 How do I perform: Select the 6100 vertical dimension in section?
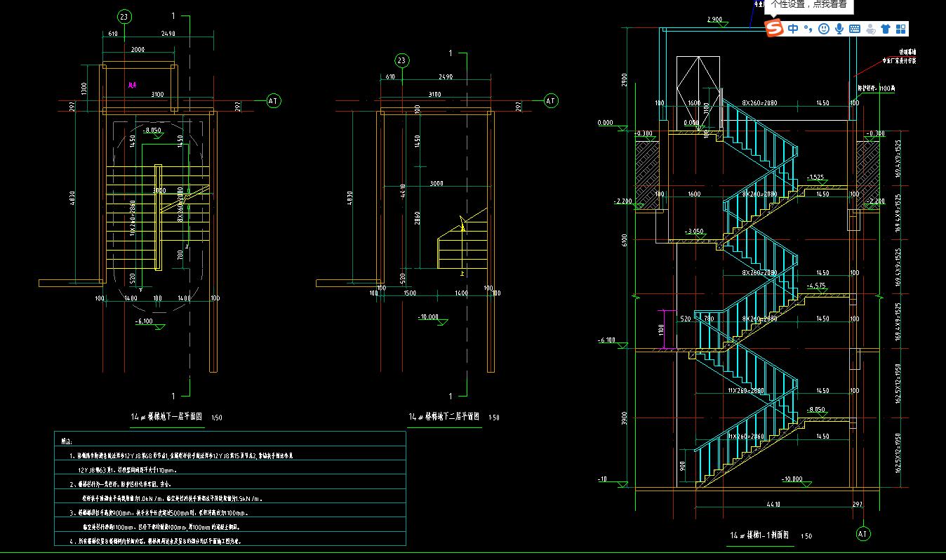pyautogui.click(x=625, y=240)
